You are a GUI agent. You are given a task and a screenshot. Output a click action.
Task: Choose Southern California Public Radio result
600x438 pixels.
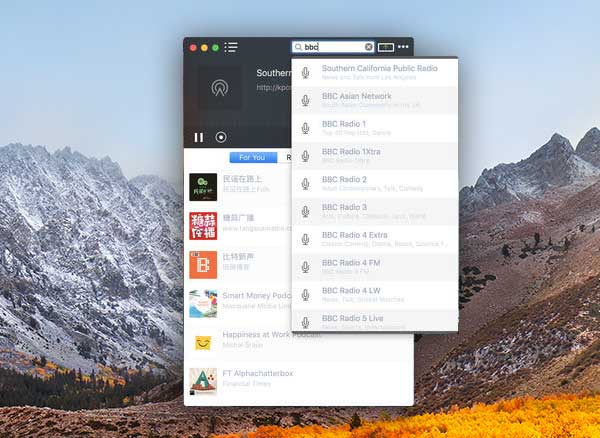coord(375,72)
